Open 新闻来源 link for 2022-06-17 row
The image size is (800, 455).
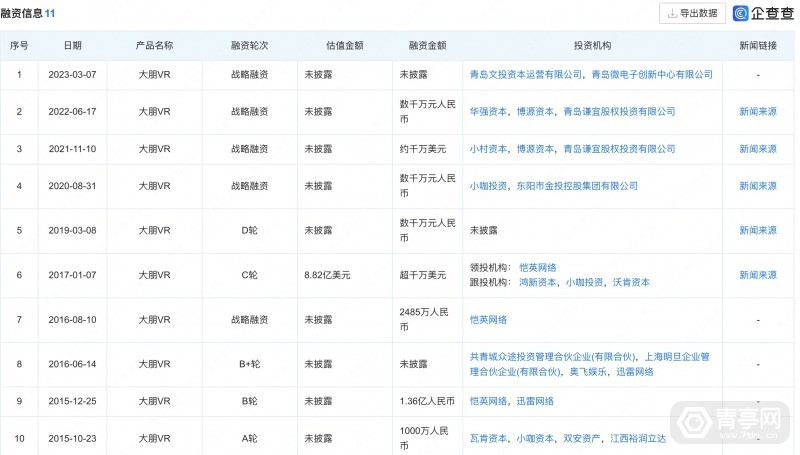click(758, 112)
